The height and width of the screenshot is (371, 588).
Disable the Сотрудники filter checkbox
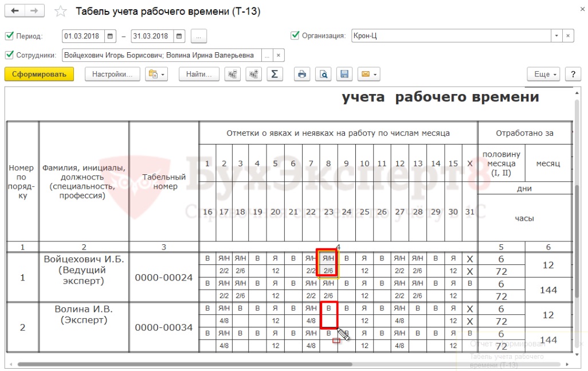(9, 55)
